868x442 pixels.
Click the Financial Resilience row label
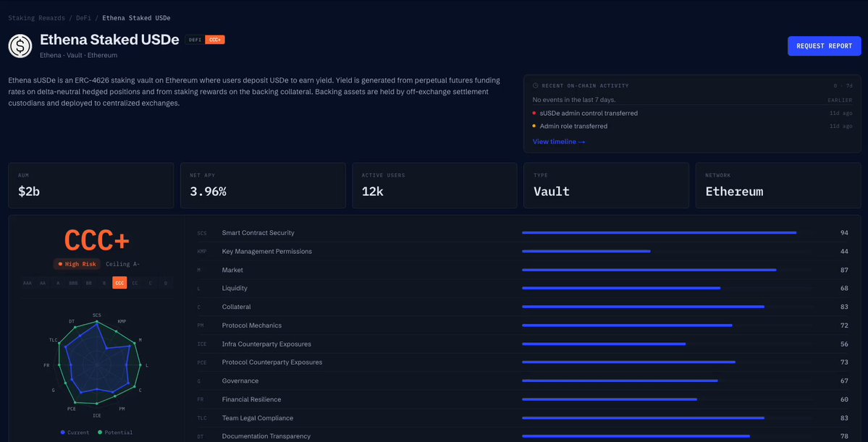tap(251, 399)
